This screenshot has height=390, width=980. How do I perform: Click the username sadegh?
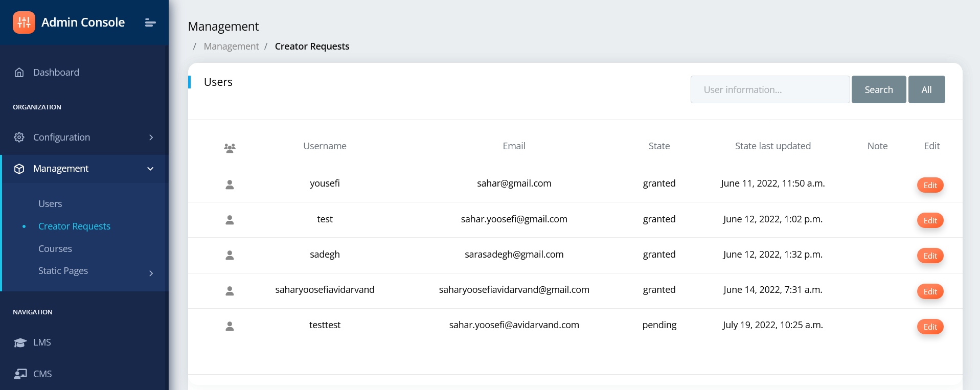tap(325, 255)
